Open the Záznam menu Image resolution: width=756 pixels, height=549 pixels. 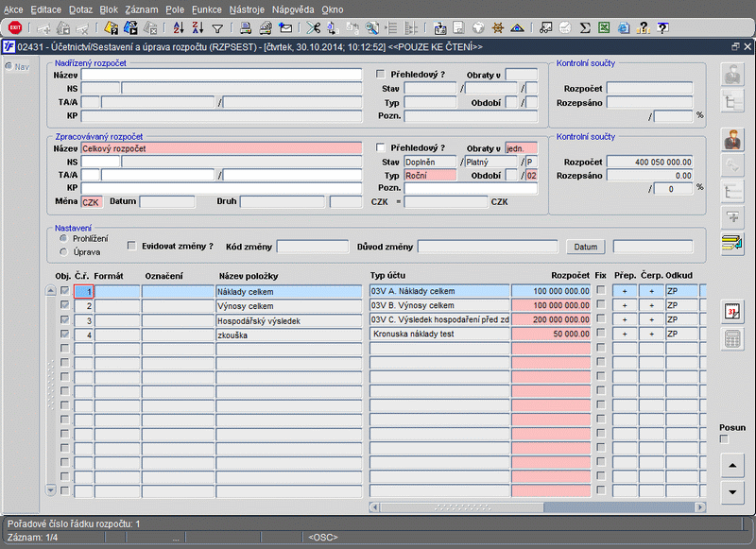(x=140, y=9)
